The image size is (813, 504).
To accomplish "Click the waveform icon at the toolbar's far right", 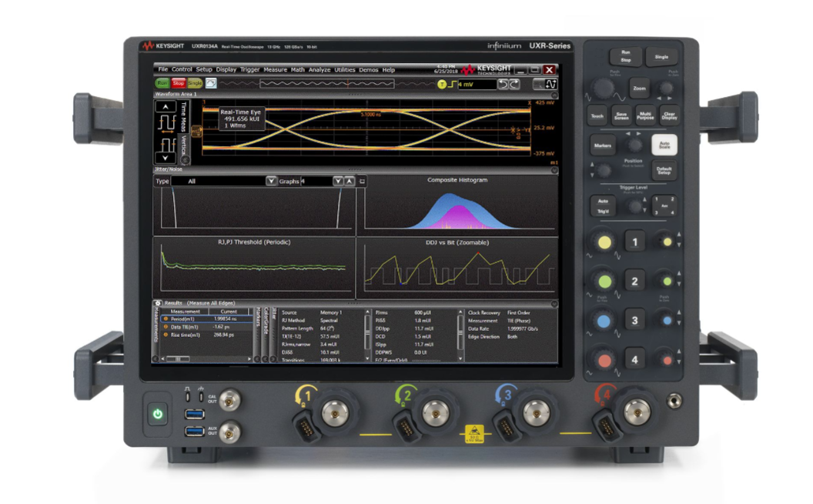I will (550, 85).
